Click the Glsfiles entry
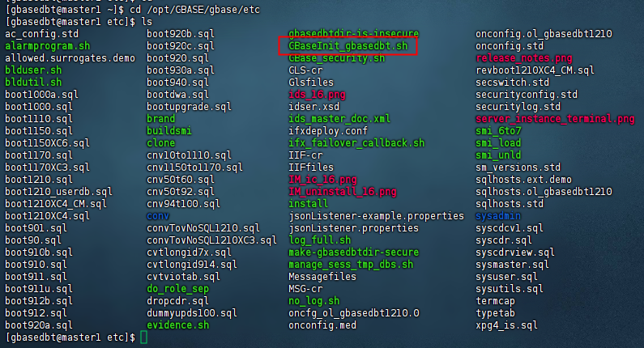The height and width of the screenshot is (348, 644). point(311,83)
